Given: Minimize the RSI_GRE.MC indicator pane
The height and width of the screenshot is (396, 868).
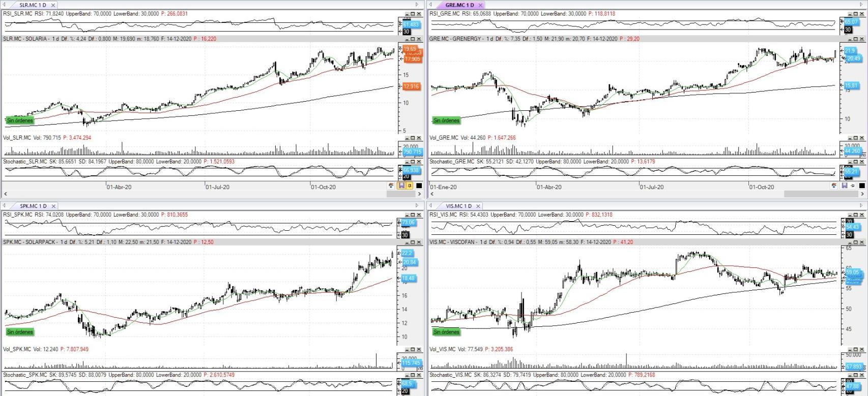Looking at the screenshot, I should (x=849, y=14).
